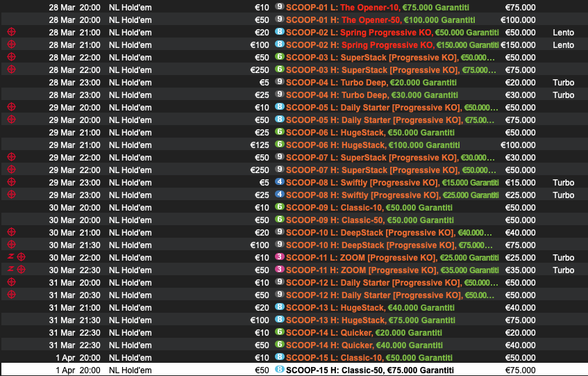
Task: Click the €250 buy-in on SCOOP-03 H row
Action: (x=260, y=70)
